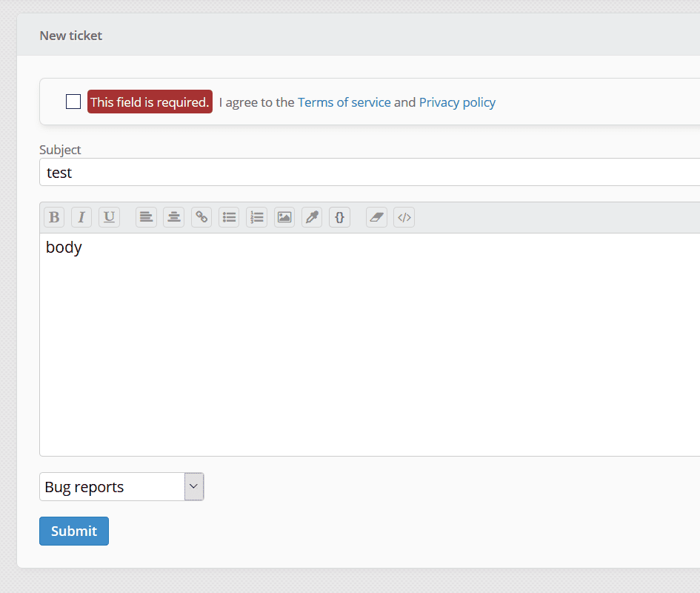Create a numbered list
Screen dimensions: 700x593
tap(256, 216)
